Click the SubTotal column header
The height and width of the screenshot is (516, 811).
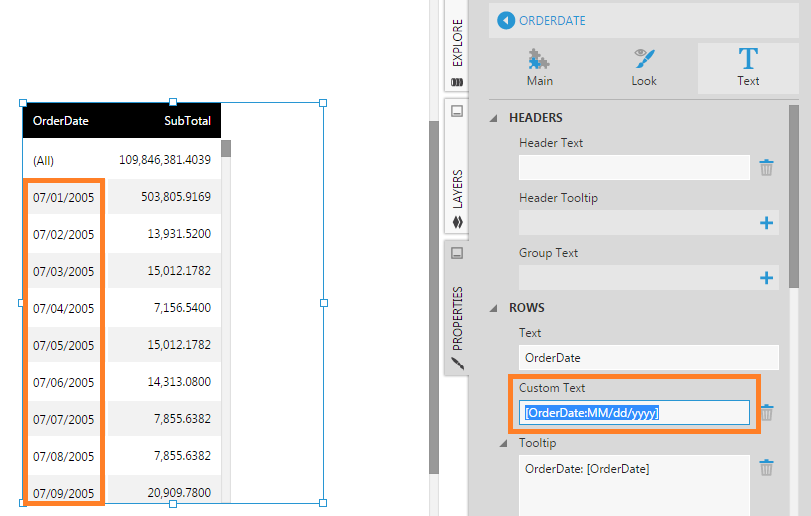pyautogui.click(x=187, y=121)
